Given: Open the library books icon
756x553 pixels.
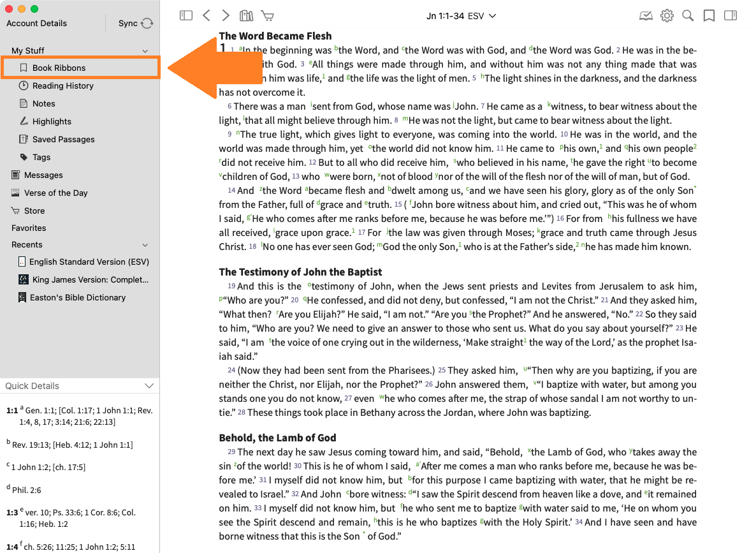Looking at the screenshot, I should (246, 15).
